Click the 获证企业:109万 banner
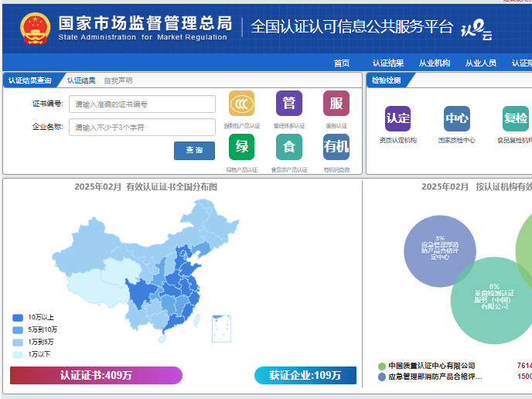532x399 pixels. click(x=305, y=375)
